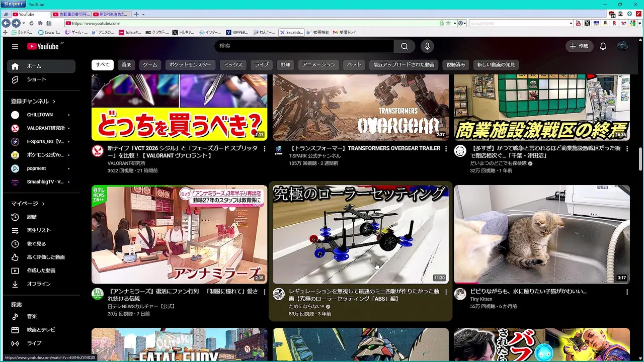Viewport: 644px width, 362px height.
Task: Start voice search with microphone icon
Action: [427, 46]
